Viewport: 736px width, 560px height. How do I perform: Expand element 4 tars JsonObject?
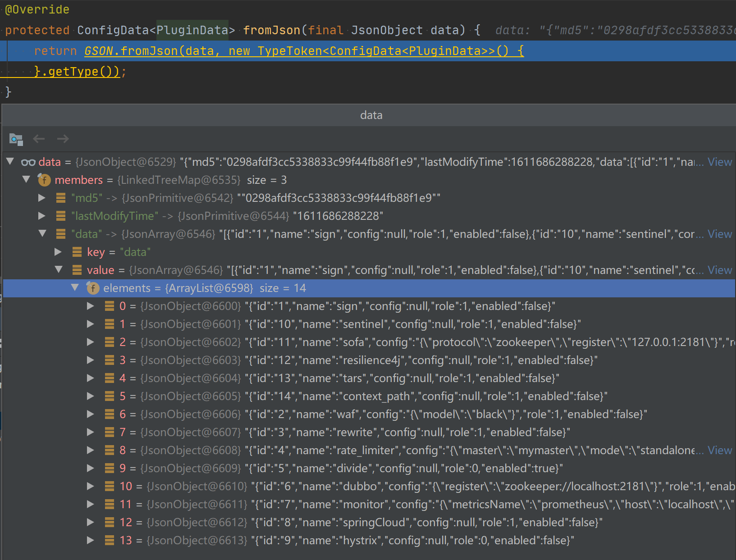pos(91,378)
